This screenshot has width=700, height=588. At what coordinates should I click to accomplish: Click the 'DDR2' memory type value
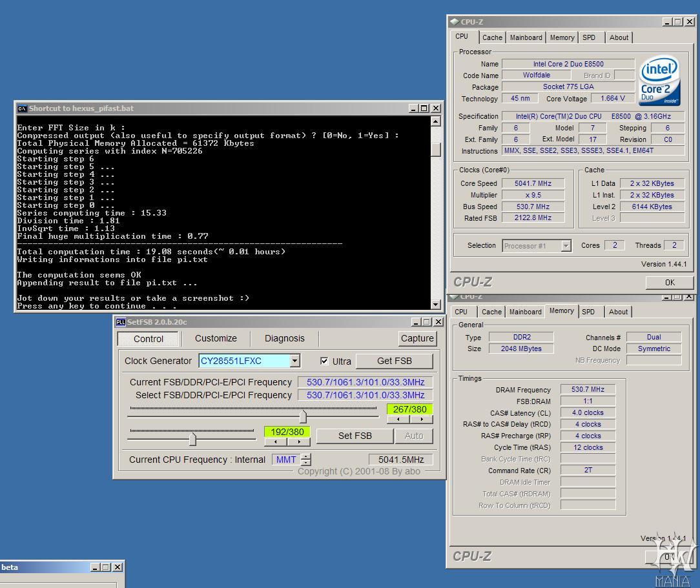521,337
